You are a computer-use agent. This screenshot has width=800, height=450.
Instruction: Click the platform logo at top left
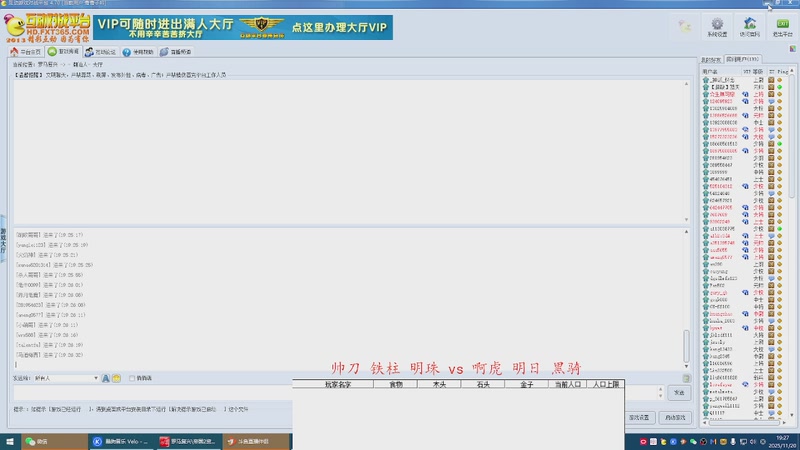tap(47, 28)
